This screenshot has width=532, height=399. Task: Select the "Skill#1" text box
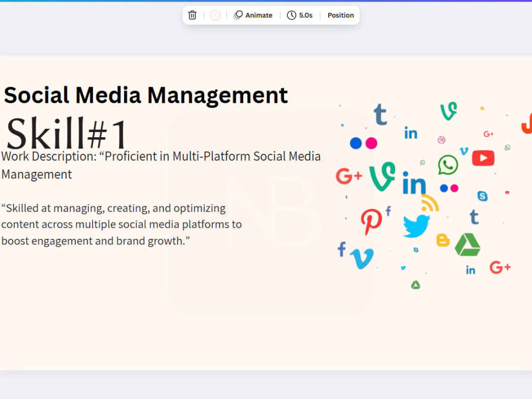(x=66, y=133)
